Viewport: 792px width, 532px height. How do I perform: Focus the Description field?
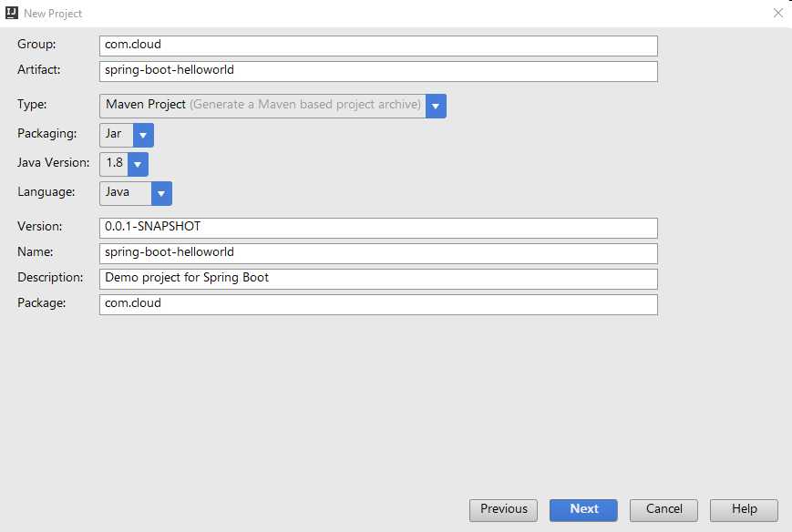(378, 279)
